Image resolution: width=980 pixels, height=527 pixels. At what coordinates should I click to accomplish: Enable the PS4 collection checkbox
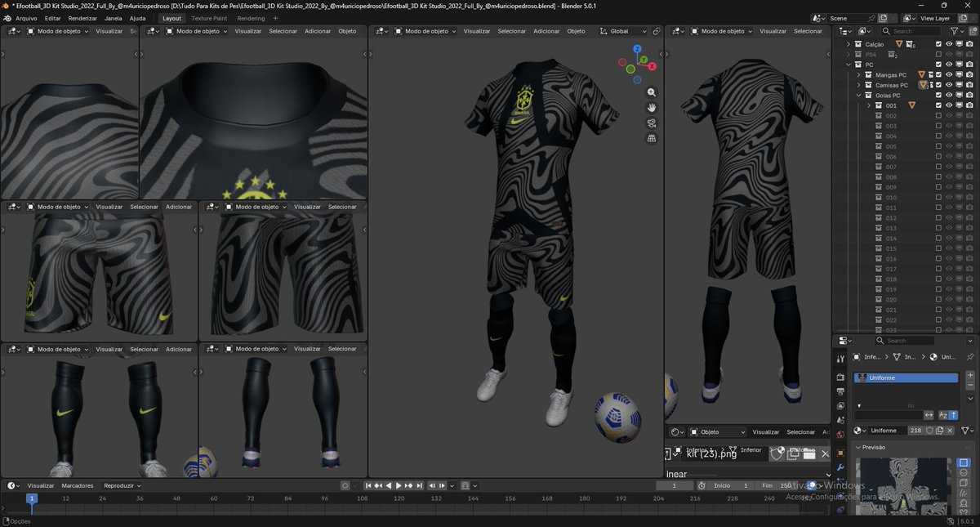point(938,55)
